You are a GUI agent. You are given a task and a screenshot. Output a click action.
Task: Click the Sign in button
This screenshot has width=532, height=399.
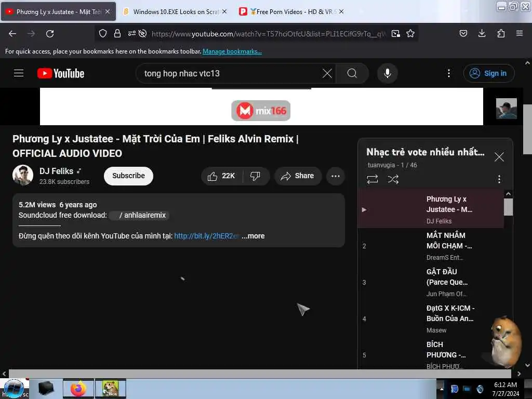[489, 73]
